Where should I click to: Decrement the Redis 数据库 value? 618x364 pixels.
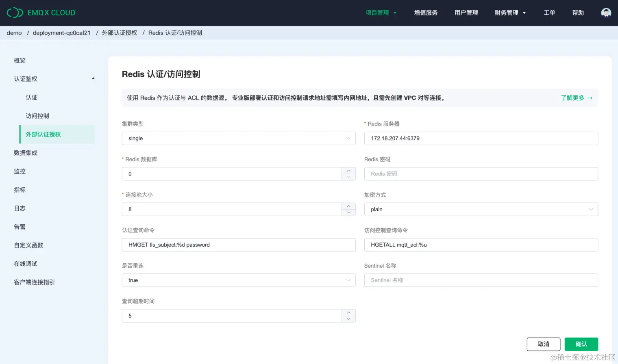point(348,176)
